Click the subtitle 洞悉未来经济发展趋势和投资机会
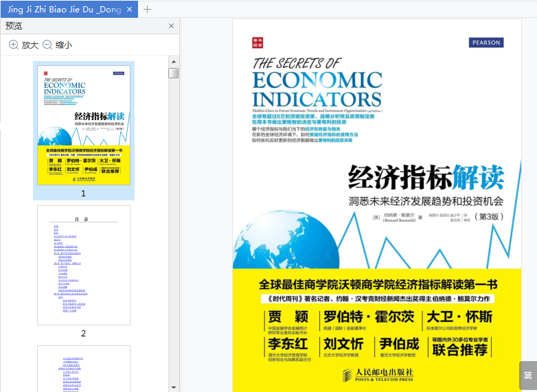Screen dimensions: 537x392 tap(426, 201)
